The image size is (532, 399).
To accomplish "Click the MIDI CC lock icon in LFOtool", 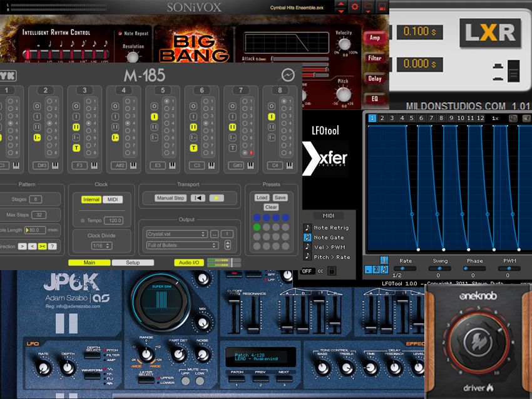I will pyautogui.click(x=332, y=271).
